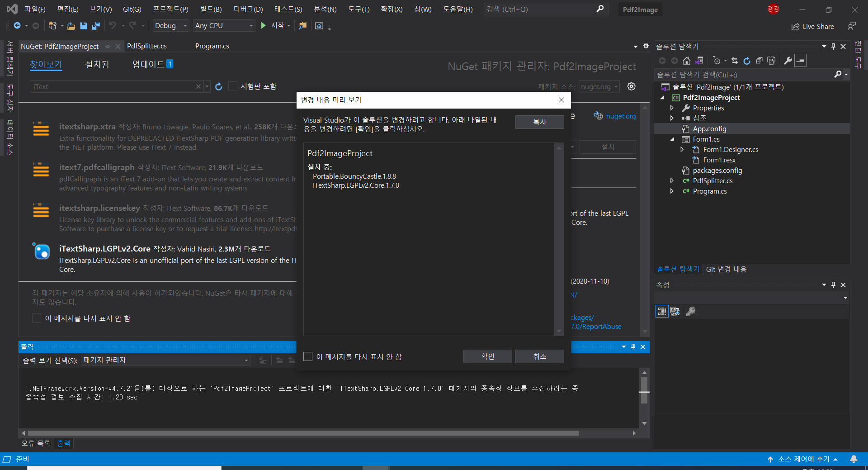Switch to the 설치됨 installed tab
868x470 pixels.
coord(97,65)
